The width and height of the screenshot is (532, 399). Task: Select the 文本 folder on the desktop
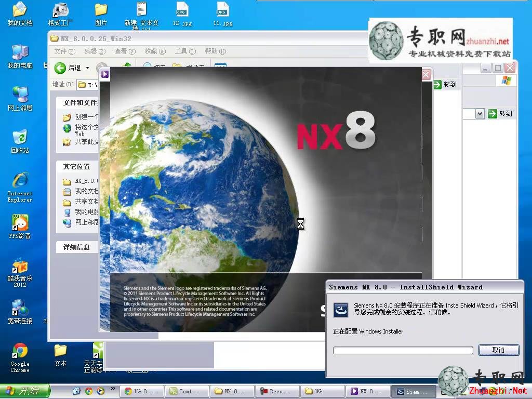(x=60, y=355)
